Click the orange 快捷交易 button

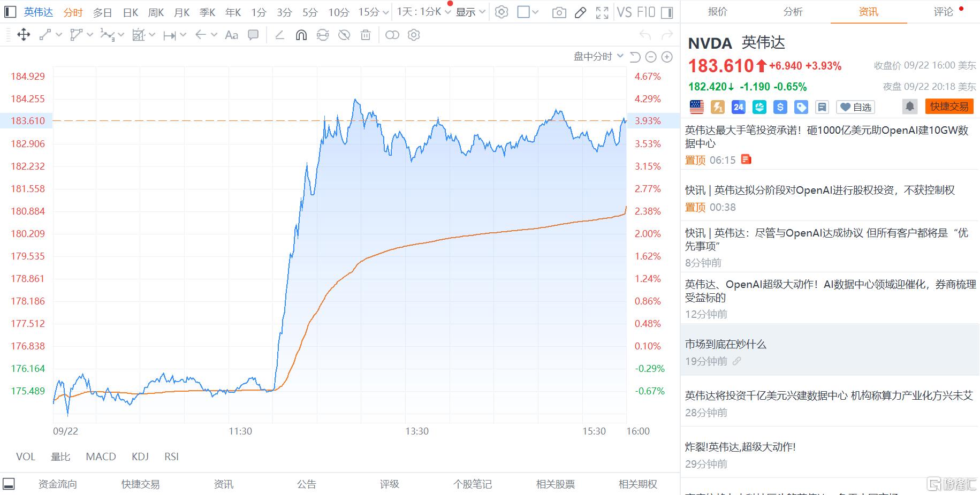coord(949,106)
